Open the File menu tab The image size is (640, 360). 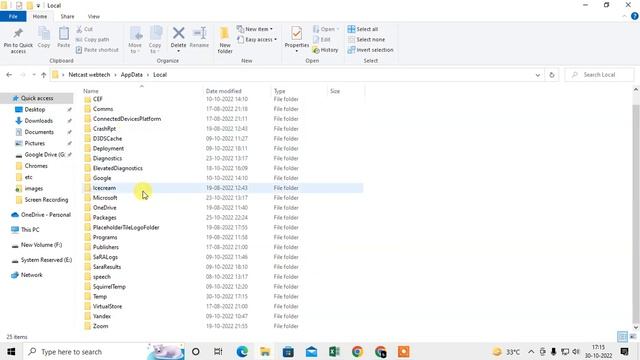pyautogui.click(x=13, y=16)
